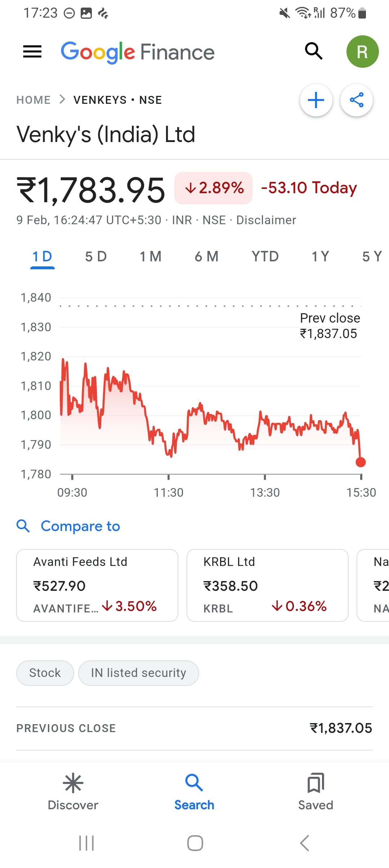Tap the search magnifier icon in header
Screen dimensions: 389x868
click(x=313, y=51)
